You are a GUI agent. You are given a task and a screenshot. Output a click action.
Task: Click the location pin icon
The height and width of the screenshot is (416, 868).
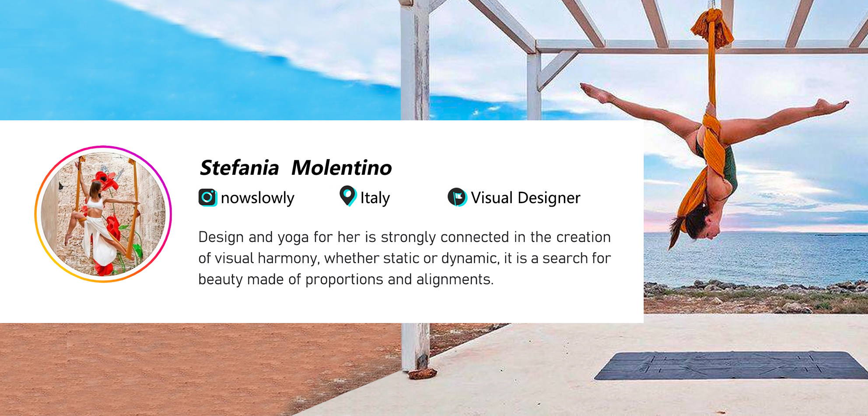point(348,196)
